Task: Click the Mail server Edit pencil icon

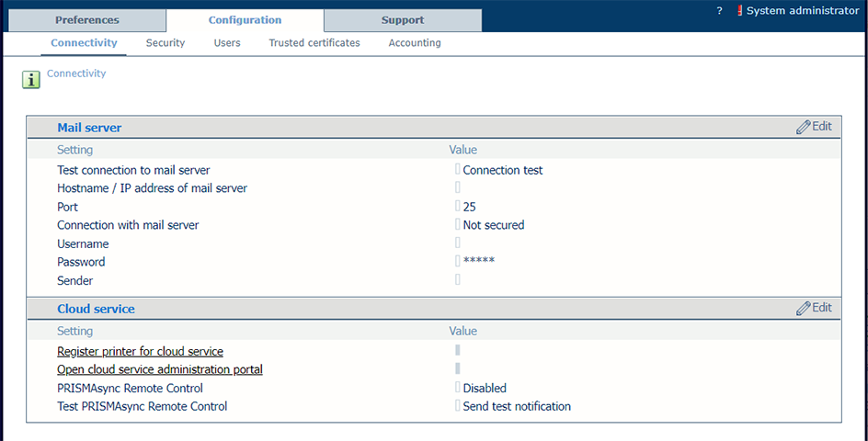Action: coord(804,128)
